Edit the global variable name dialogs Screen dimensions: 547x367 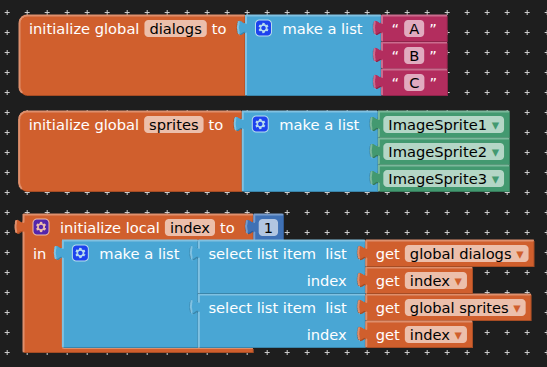(x=175, y=29)
